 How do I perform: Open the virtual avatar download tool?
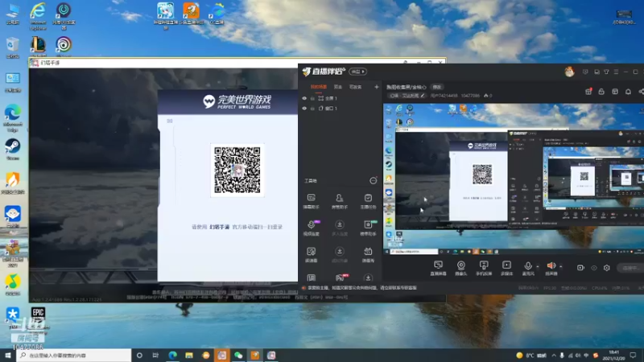(339, 254)
